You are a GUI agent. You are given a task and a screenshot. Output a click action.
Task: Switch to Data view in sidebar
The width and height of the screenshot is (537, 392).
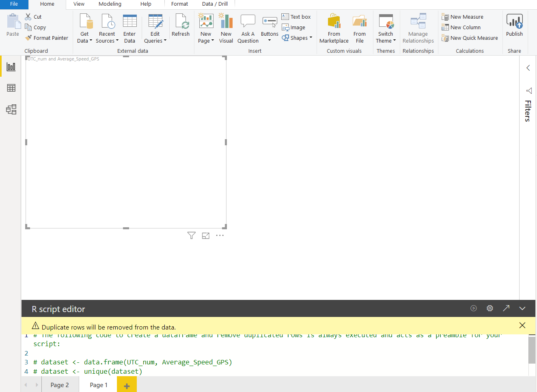click(x=11, y=88)
